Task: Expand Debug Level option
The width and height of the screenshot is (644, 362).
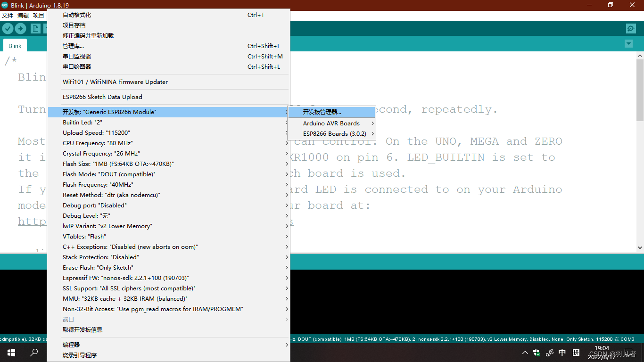Action: tap(168, 216)
